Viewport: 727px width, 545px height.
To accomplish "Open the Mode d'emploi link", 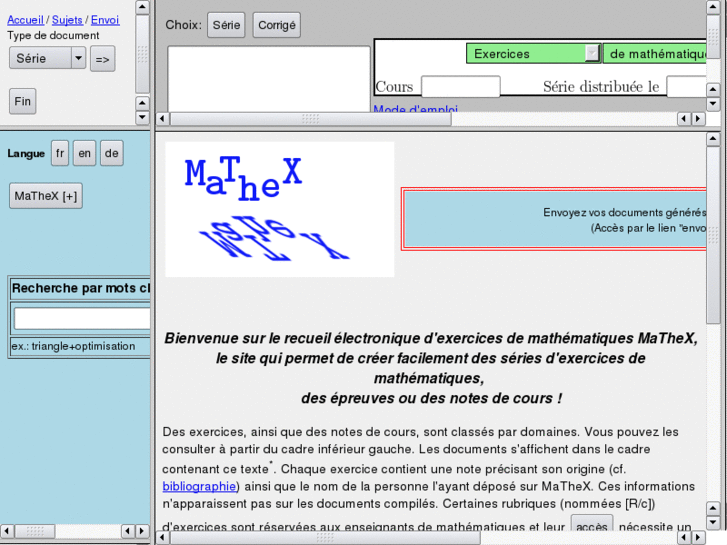I will [415, 109].
